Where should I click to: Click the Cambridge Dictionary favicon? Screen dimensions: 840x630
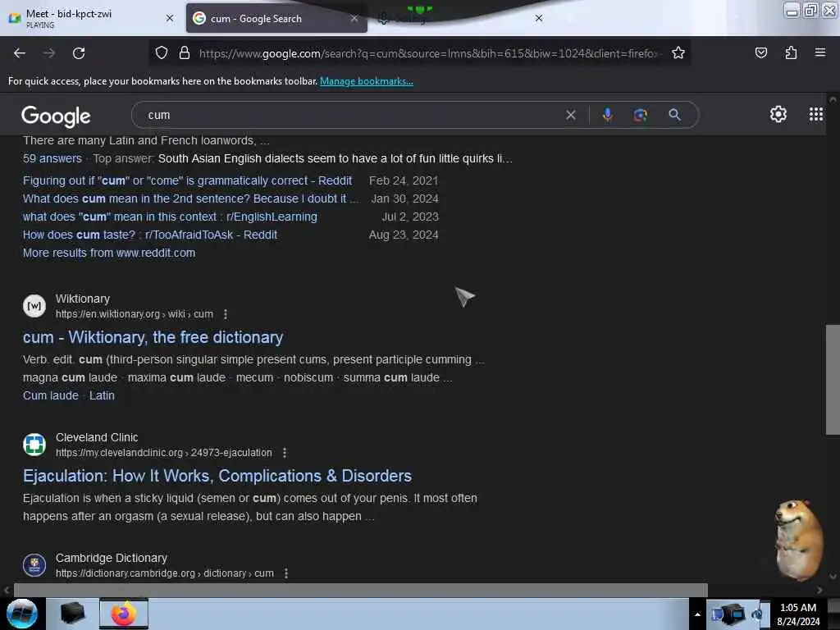pos(34,565)
